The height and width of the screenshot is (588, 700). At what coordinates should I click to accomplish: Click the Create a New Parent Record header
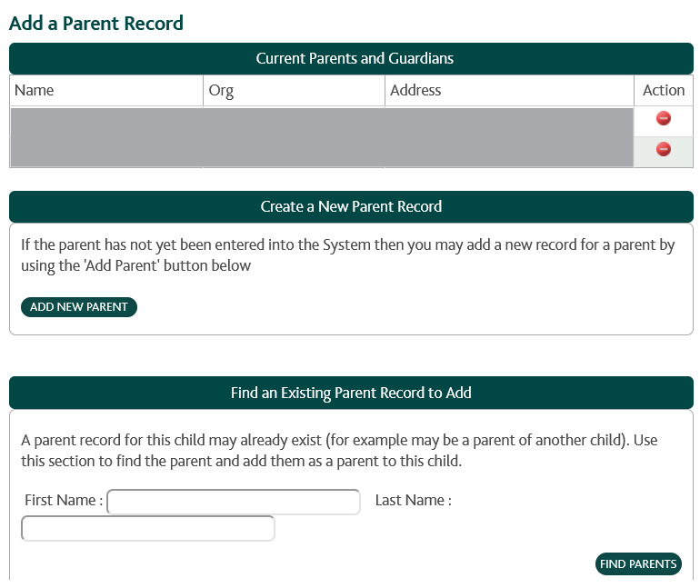point(351,206)
